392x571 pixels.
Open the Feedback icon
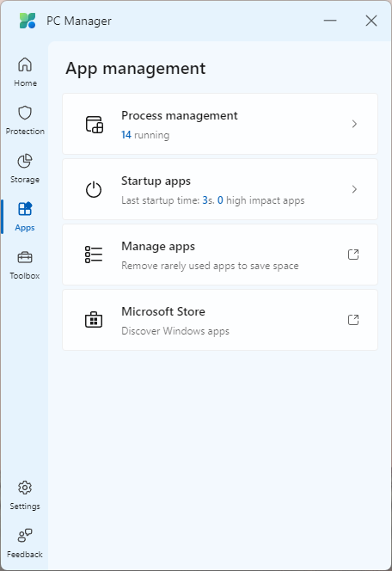pyautogui.click(x=25, y=535)
